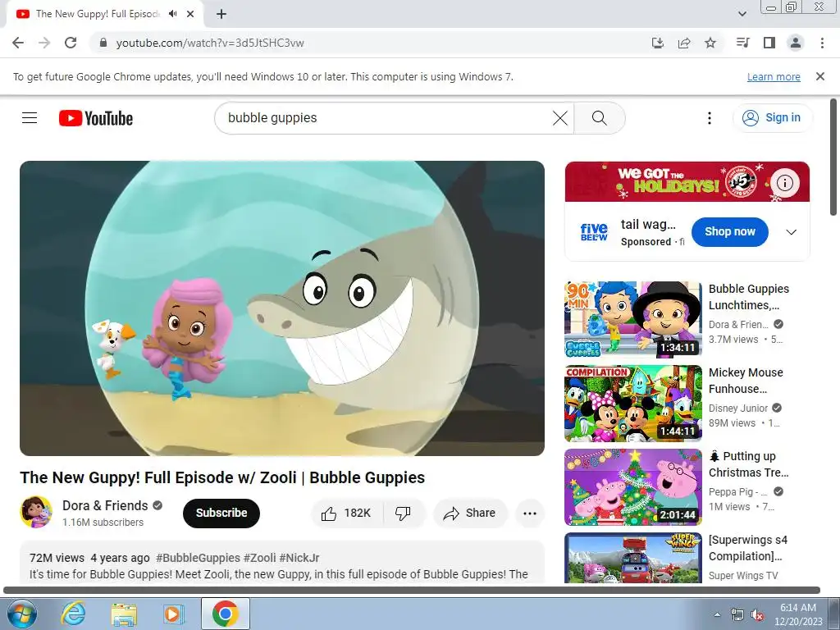Click the ad info icon
The width and height of the screenshot is (840, 630).
(785, 183)
